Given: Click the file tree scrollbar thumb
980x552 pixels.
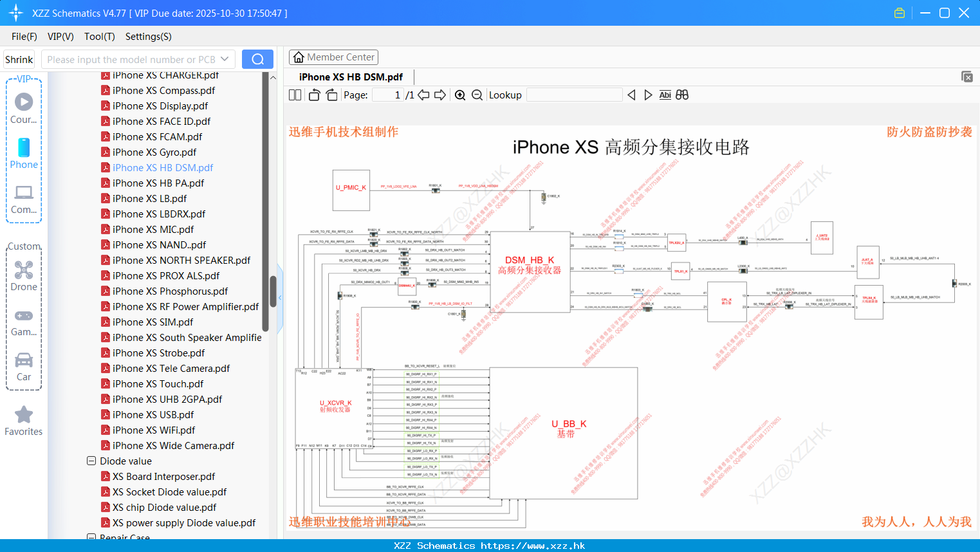Looking at the screenshot, I should [273, 291].
